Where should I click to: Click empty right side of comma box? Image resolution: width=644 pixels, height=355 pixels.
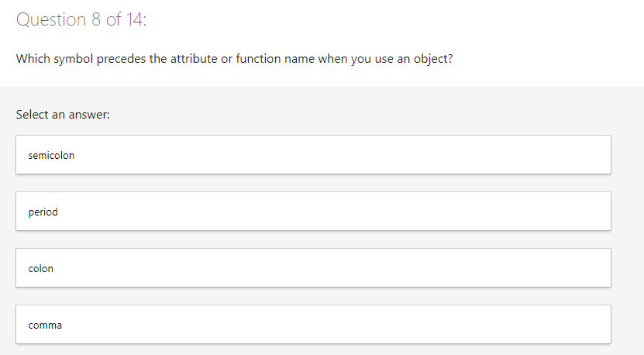[x=504, y=325]
